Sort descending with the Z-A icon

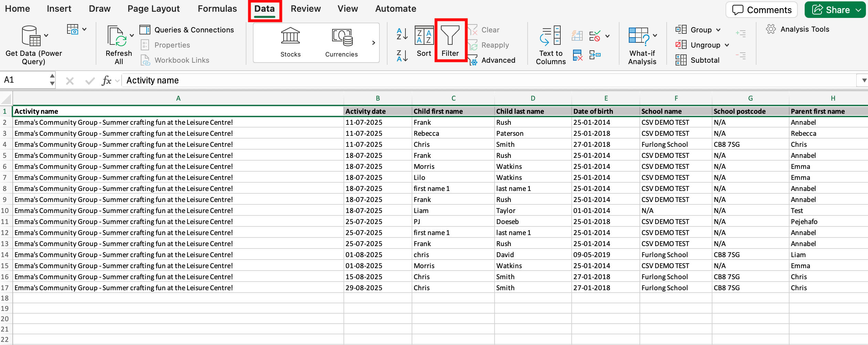tap(402, 55)
